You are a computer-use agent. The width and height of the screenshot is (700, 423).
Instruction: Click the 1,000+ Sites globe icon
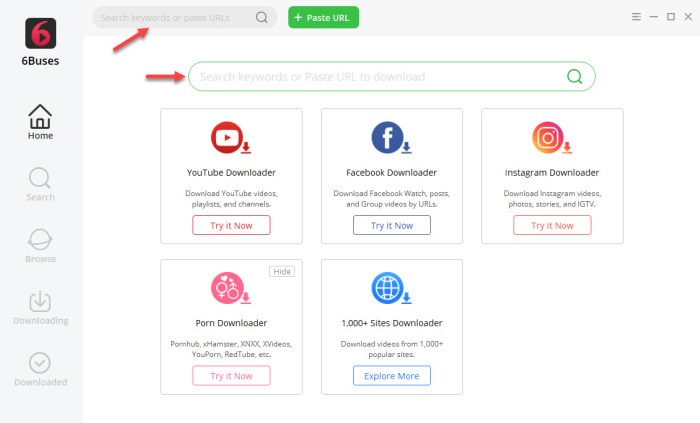[x=391, y=288]
